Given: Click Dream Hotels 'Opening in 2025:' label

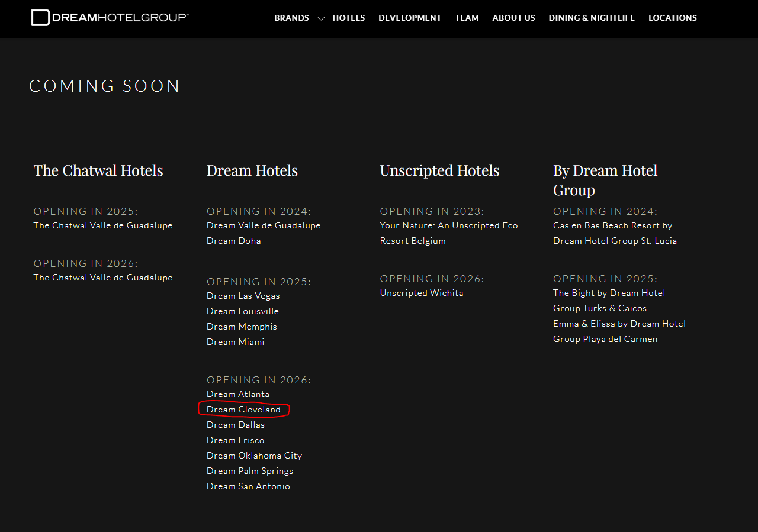Looking at the screenshot, I should pyautogui.click(x=259, y=282).
